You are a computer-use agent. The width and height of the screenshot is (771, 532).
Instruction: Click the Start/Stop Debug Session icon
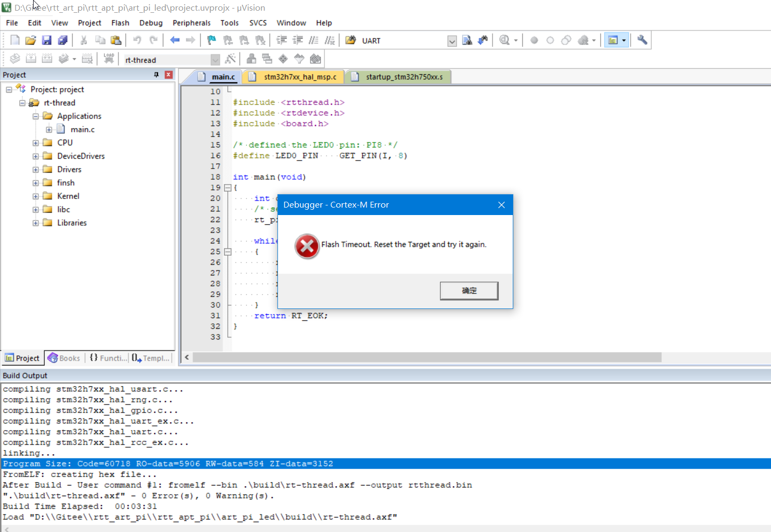point(504,40)
